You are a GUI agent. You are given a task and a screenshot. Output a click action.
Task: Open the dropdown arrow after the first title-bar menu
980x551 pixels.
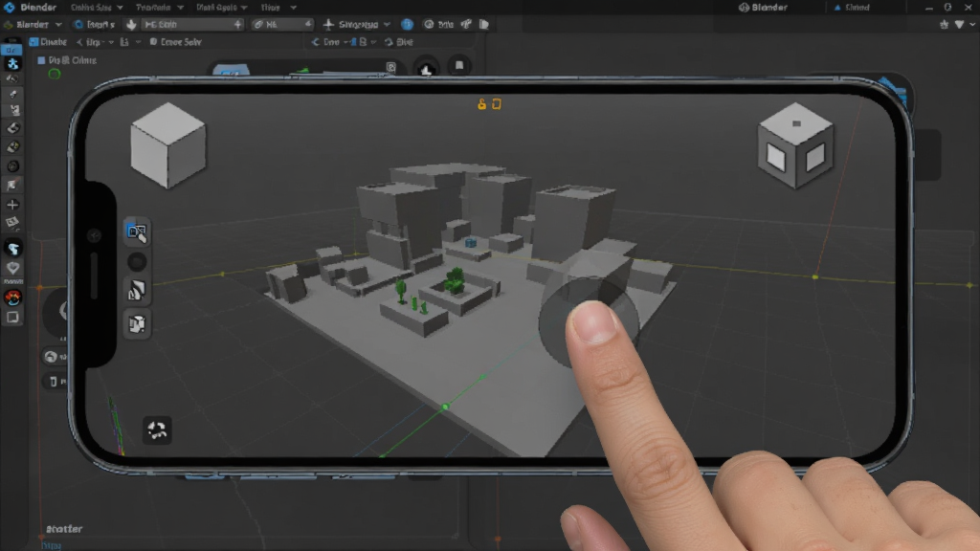tap(120, 8)
